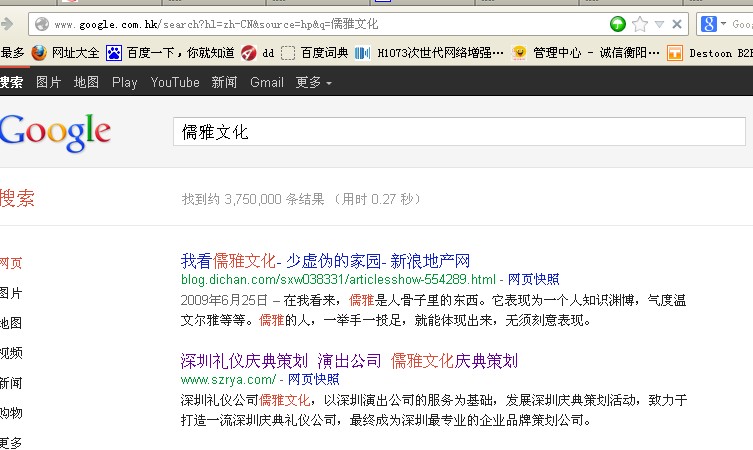Open Destoon B2B bookmark

click(710, 53)
